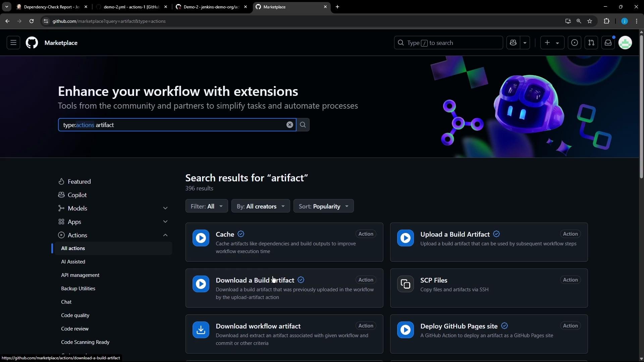Open the Filter: All dropdown

pos(207,206)
